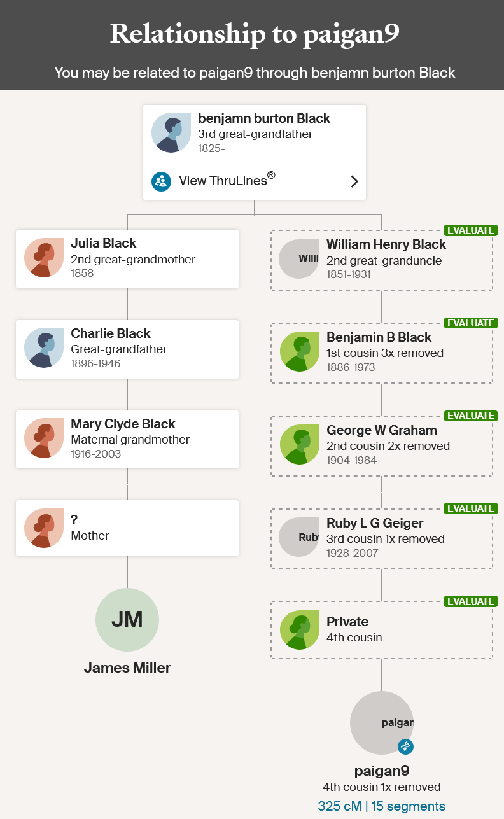Select the Ruby L G Geiger card
The image size is (504, 819).
[382, 538]
